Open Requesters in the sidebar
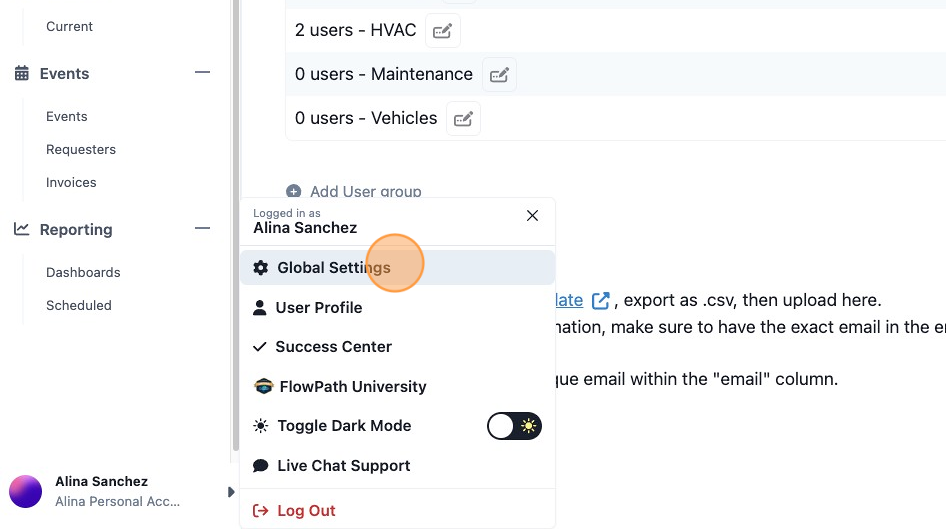Screen dimensions: 946x529 coord(81,150)
